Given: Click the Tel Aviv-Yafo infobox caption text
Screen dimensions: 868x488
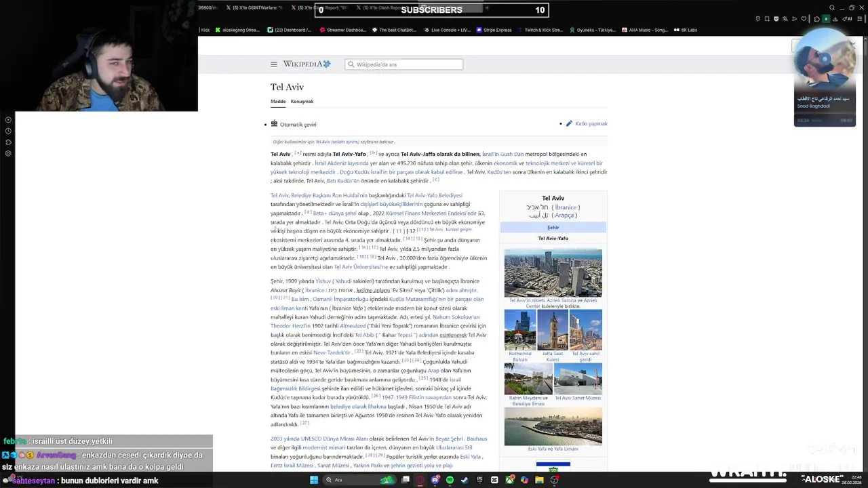Looking at the screenshot, I should tap(553, 239).
